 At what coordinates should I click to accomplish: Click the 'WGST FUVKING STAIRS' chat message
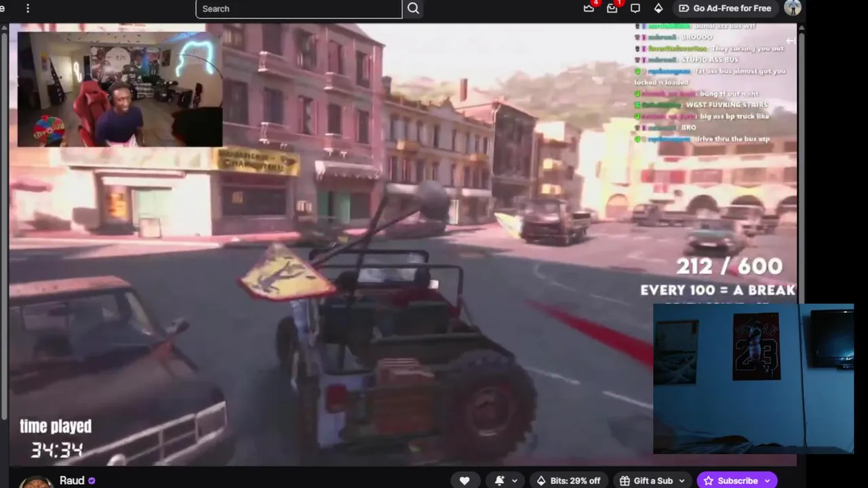[x=726, y=105]
